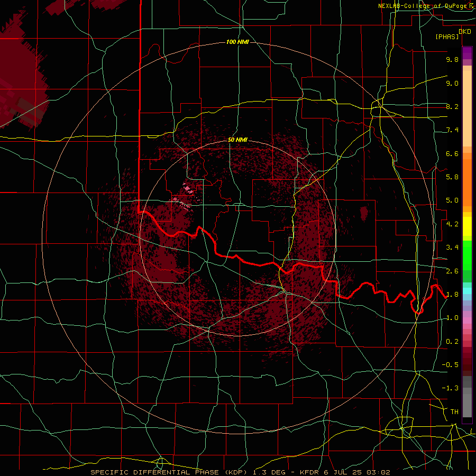Click the purple top segment of the color bar
Screen dimensions: 476x476
(467, 53)
